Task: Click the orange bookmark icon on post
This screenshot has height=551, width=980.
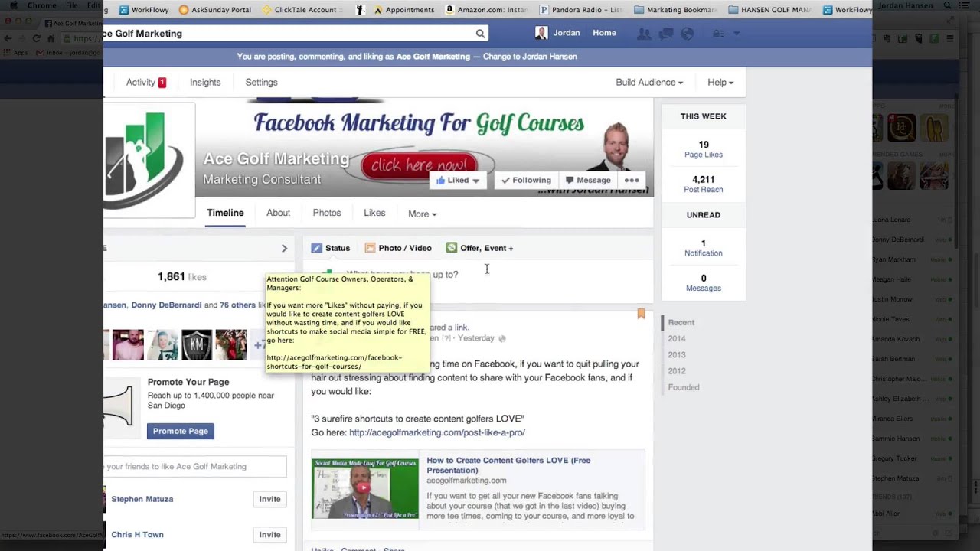Action: [x=641, y=314]
